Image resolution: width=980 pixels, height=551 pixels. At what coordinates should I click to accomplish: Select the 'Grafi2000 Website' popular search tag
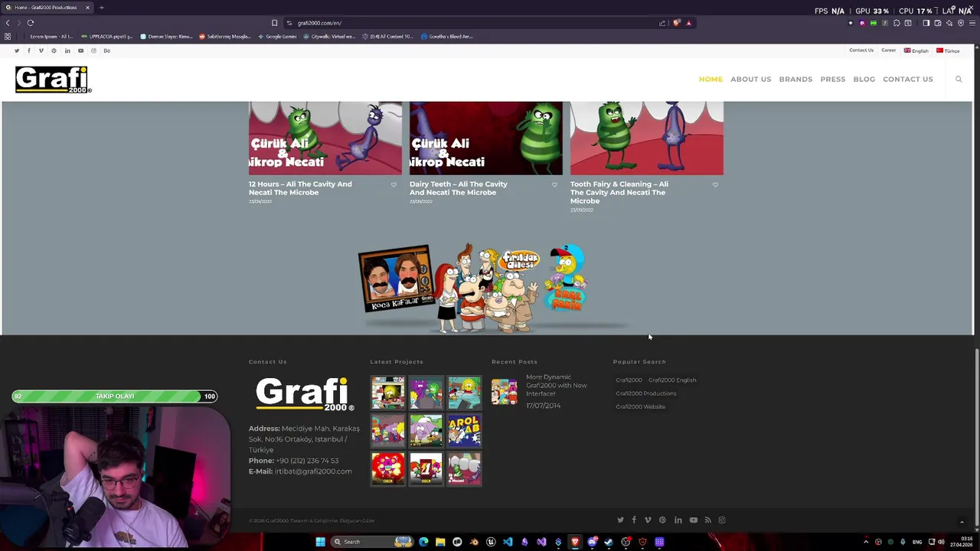point(640,406)
